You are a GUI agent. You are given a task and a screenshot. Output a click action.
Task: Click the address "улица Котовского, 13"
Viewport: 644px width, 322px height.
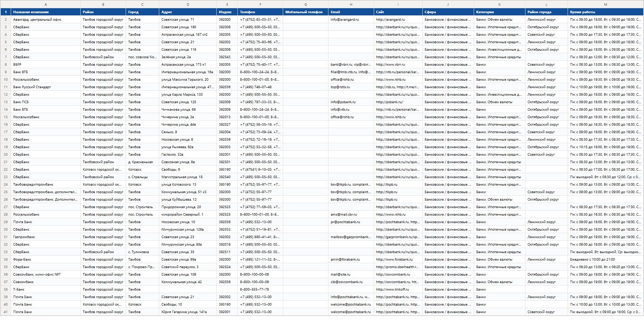click(x=188, y=185)
